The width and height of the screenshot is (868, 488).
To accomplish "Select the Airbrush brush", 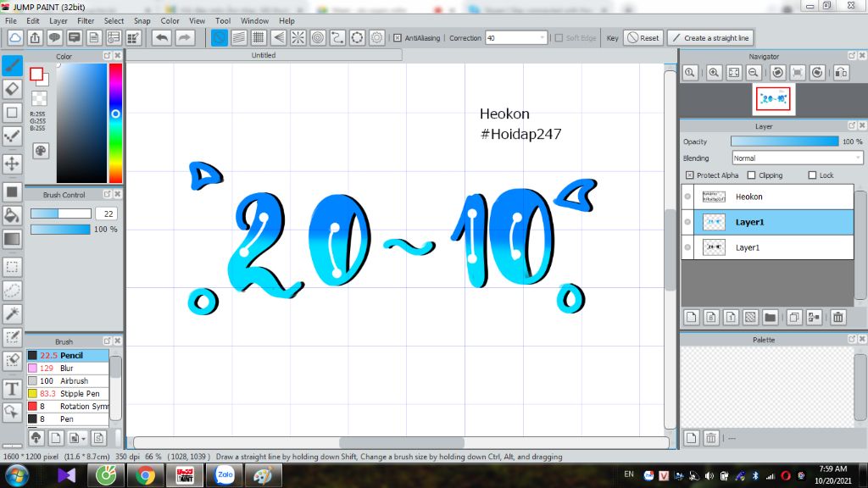I will click(68, 380).
